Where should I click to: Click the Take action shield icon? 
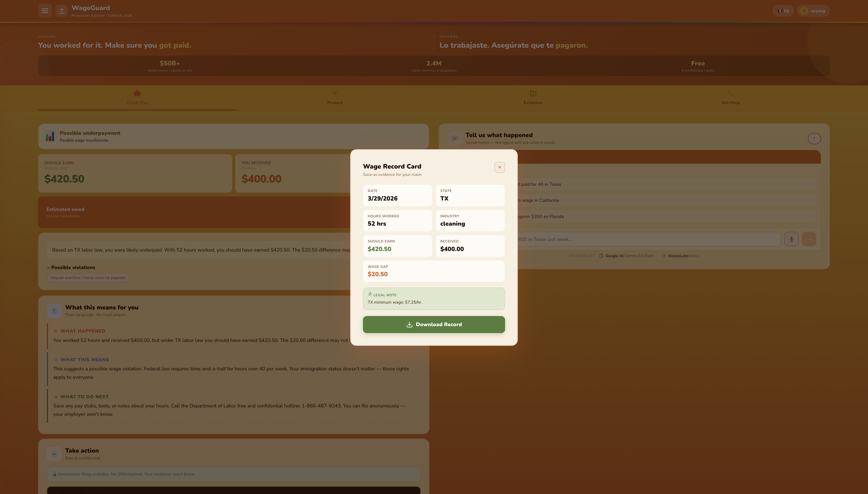pos(54,454)
